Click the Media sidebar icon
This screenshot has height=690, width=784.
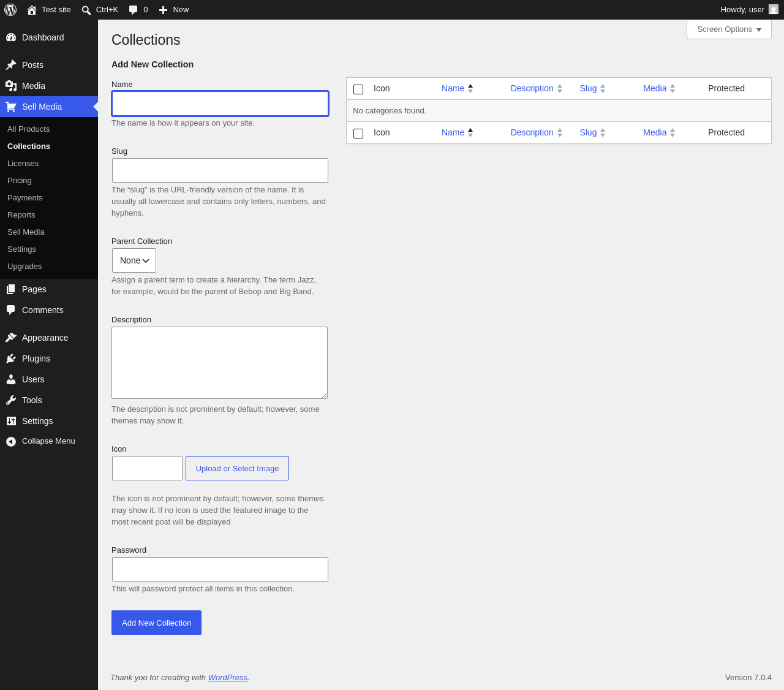[x=11, y=86]
